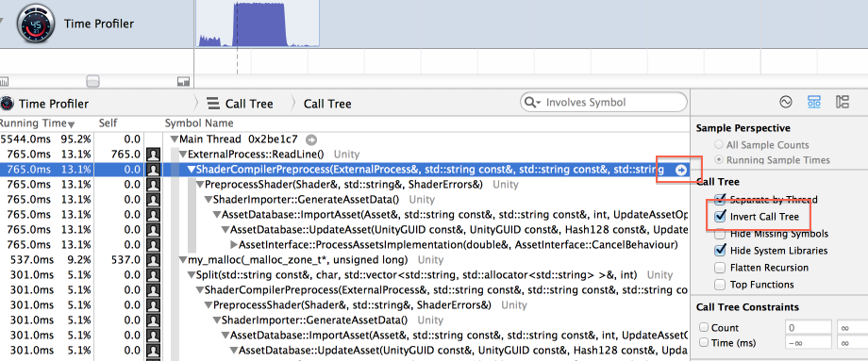868x361 pixels.
Task: Click the magnifier icon in symbol search
Action: [x=530, y=103]
